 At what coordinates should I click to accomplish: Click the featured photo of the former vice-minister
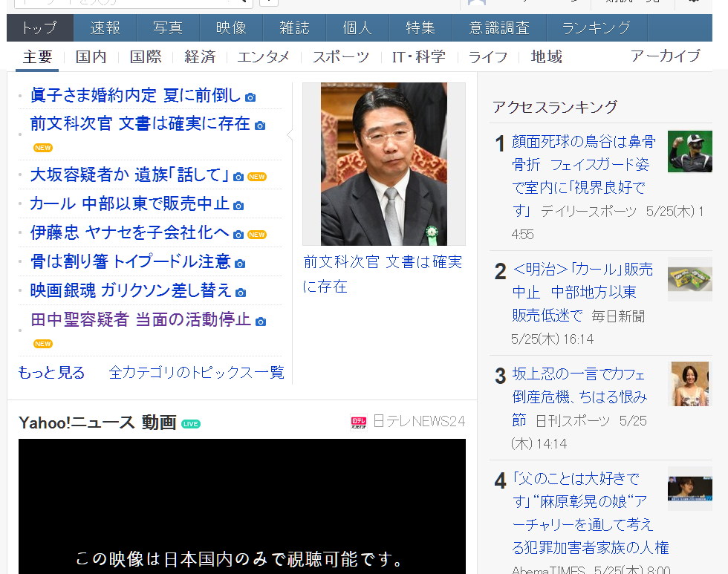tap(383, 164)
